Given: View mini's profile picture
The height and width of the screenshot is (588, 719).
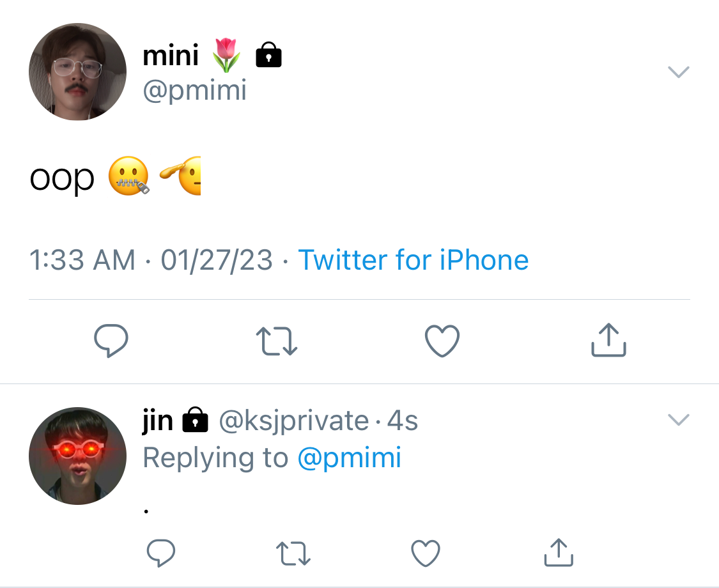Looking at the screenshot, I should [x=77, y=72].
